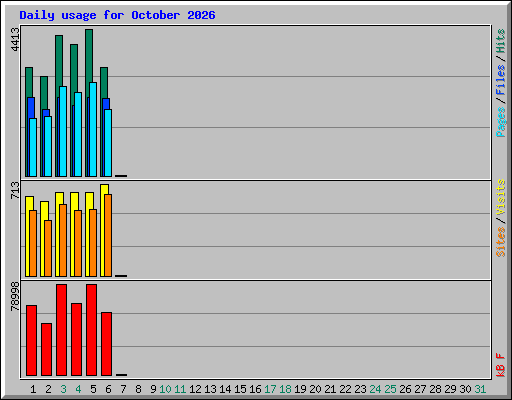Click the 713 visits axis label

tap(15, 190)
